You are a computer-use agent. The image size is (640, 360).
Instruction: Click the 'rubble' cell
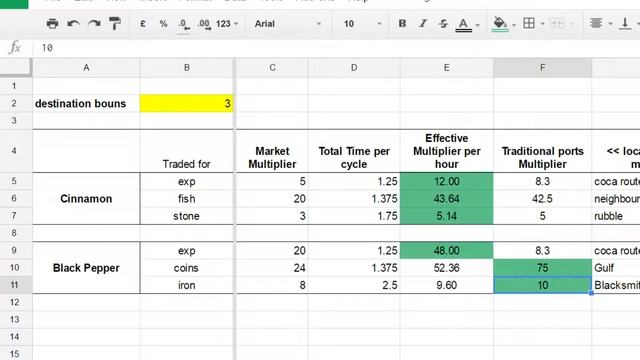click(x=616, y=216)
